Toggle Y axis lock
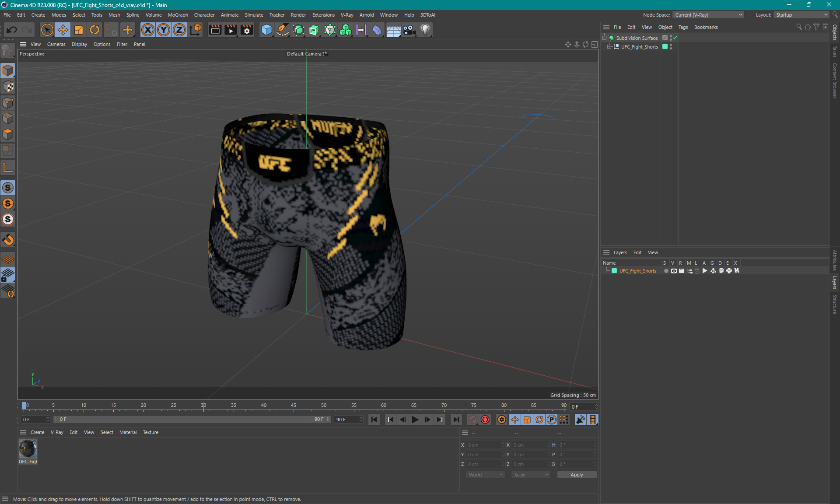Viewport: 840px width, 504px height. coord(164,30)
